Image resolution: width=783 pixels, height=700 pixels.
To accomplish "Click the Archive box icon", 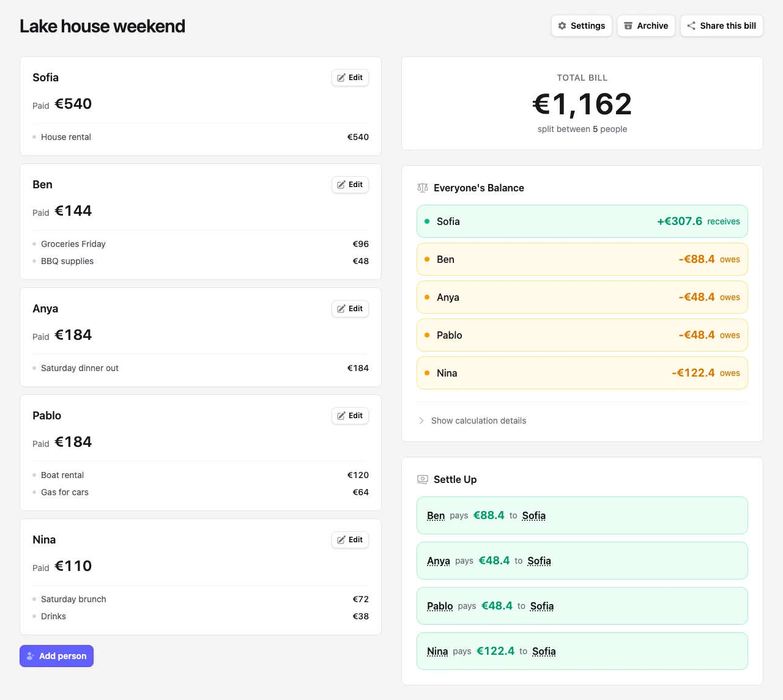I will pyautogui.click(x=628, y=26).
